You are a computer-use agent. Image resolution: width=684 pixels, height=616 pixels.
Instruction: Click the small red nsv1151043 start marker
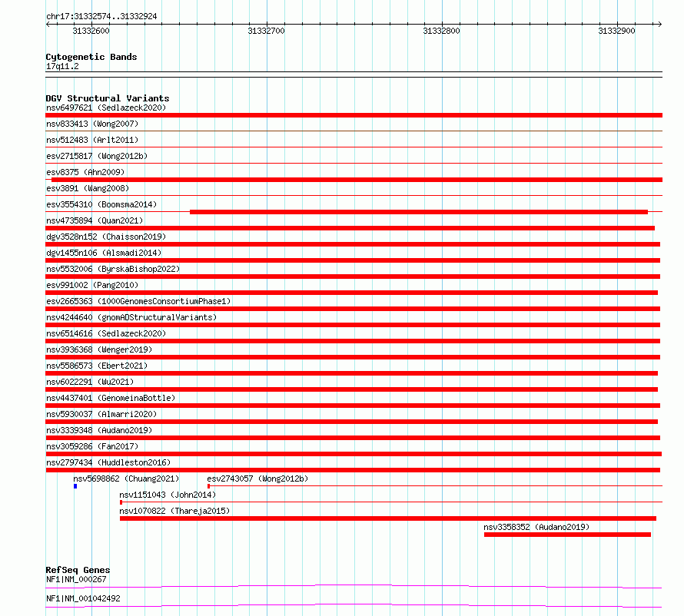click(121, 502)
